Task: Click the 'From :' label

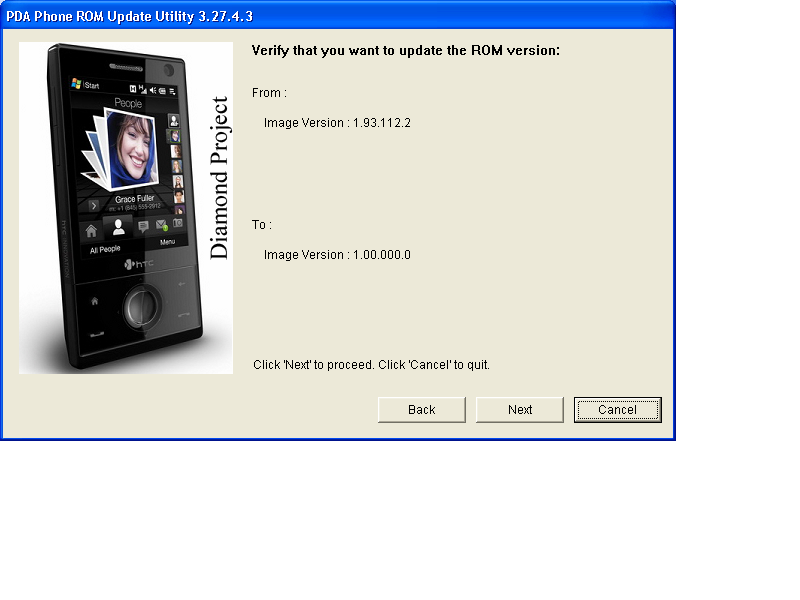Action: (269, 93)
